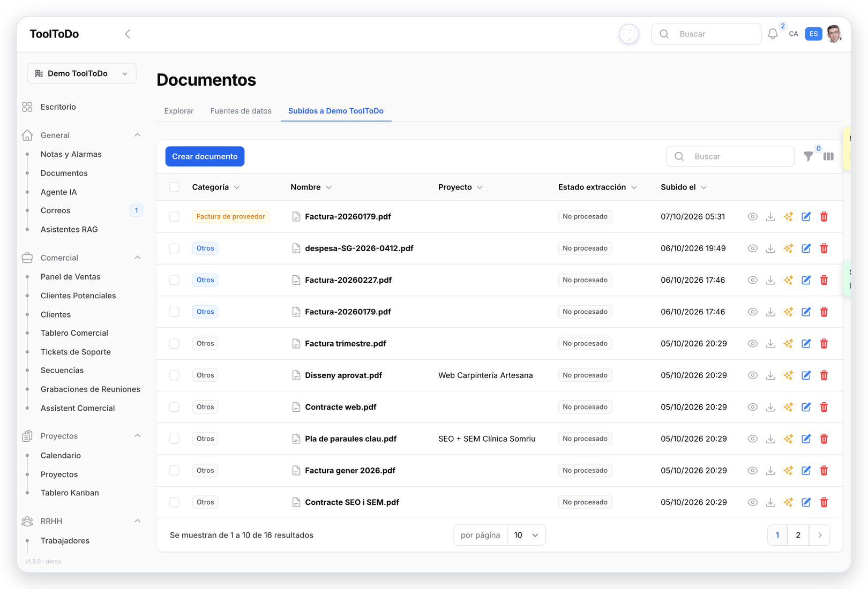Image resolution: width=868 pixels, height=589 pixels.
Task: Switch to the Explorar tab
Action: click(x=179, y=111)
